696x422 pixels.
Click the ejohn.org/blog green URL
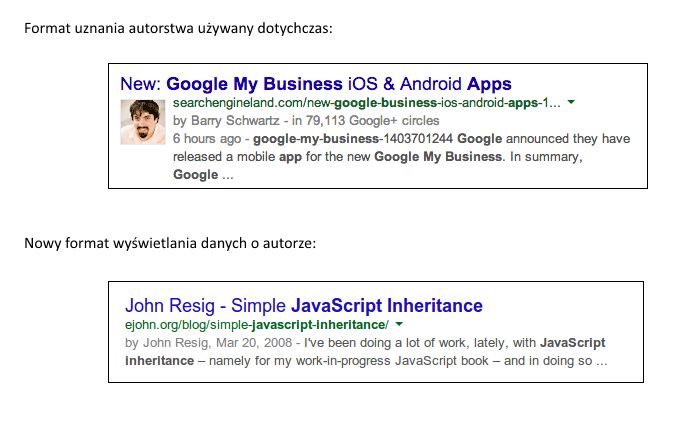[257, 325]
